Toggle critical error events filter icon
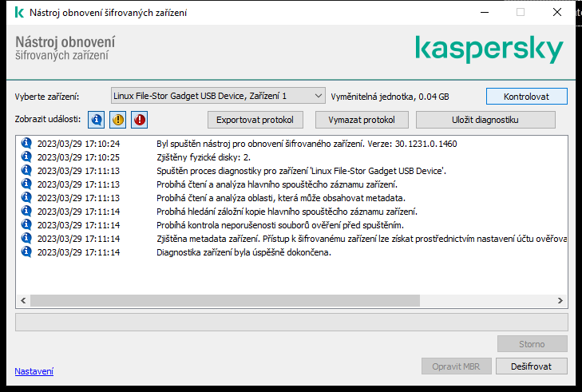582x392 pixels. (x=139, y=120)
